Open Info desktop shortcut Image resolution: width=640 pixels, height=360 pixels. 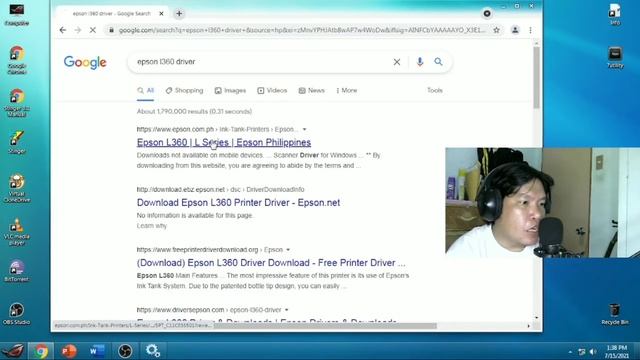pos(615,14)
